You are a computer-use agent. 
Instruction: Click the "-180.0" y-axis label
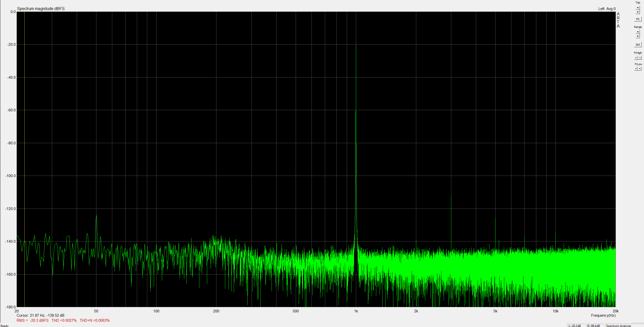click(10, 307)
